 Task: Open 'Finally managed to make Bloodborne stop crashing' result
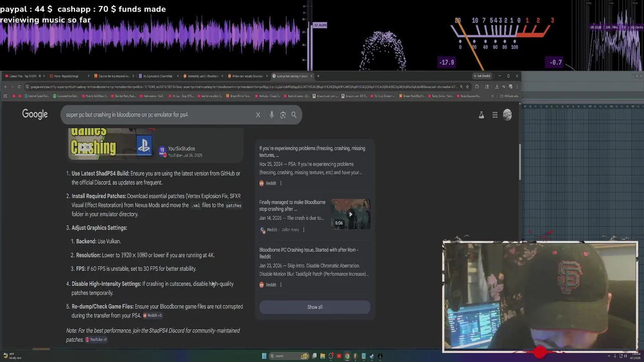(292, 205)
